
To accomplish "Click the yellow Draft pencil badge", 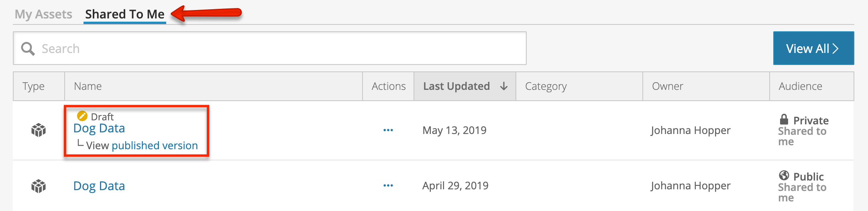I will pyautogui.click(x=82, y=116).
